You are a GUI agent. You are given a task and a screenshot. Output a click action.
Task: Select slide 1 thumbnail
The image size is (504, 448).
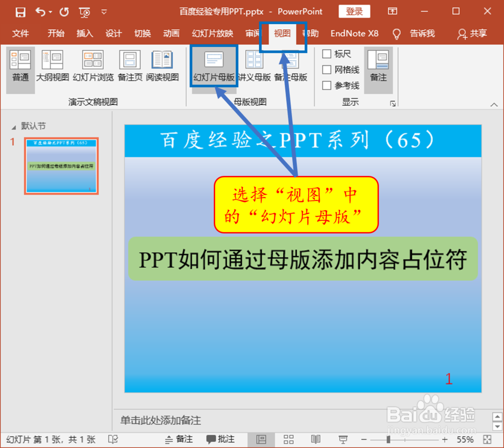(x=61, y=166)
